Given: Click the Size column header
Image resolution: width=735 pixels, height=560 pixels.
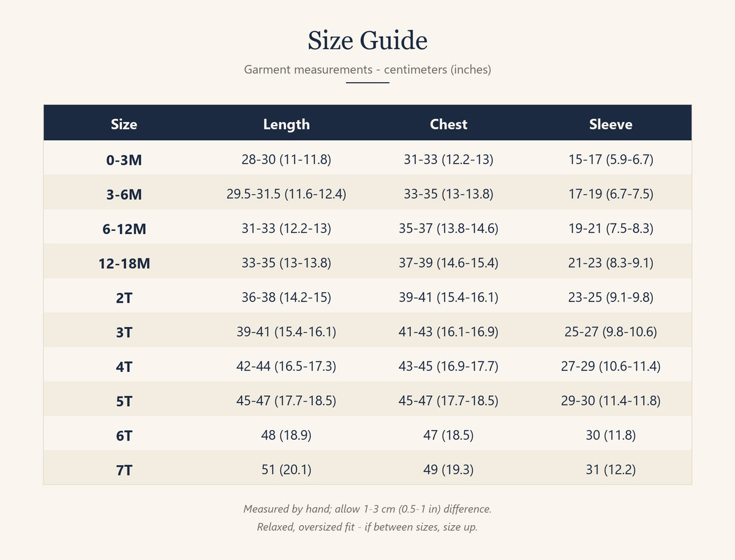Looking at the screenshot, I should pyautogui.click(x=124, y=124).
